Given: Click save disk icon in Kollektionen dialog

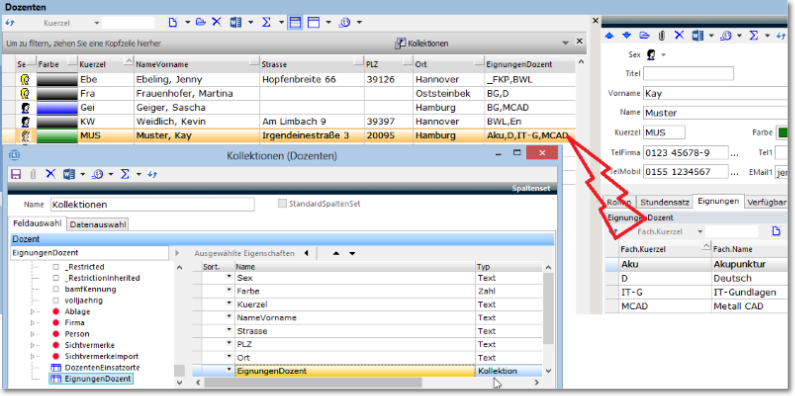Looking at the screenshot, I should pos(16,174).
